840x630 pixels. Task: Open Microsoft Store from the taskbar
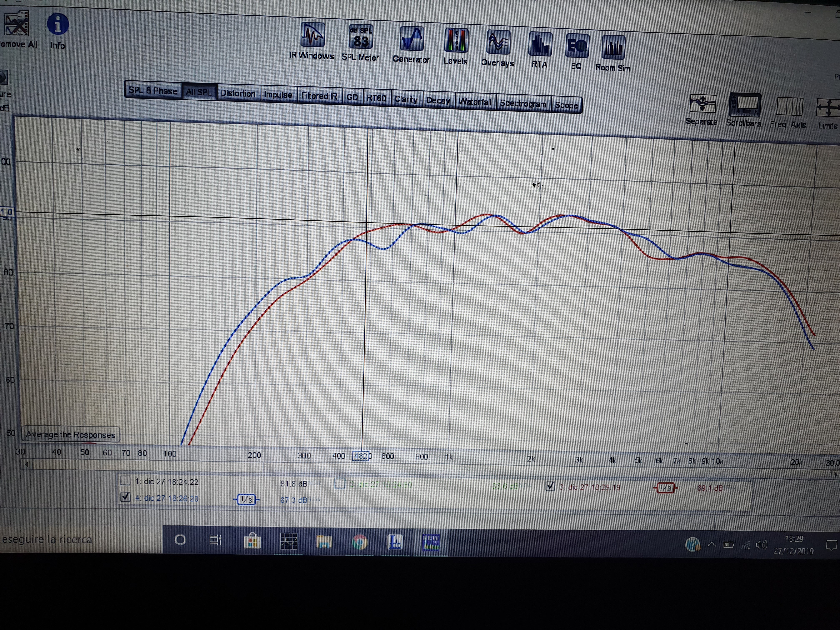[x=252, y=541]
